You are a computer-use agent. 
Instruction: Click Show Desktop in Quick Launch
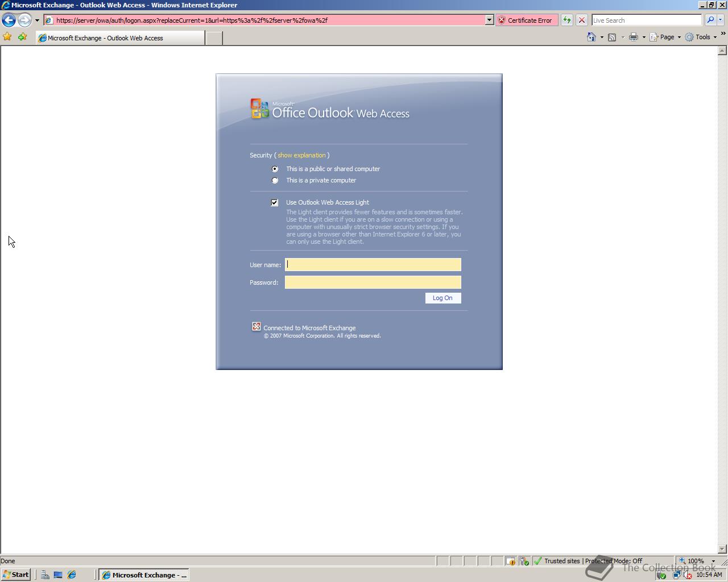point(58,575)
